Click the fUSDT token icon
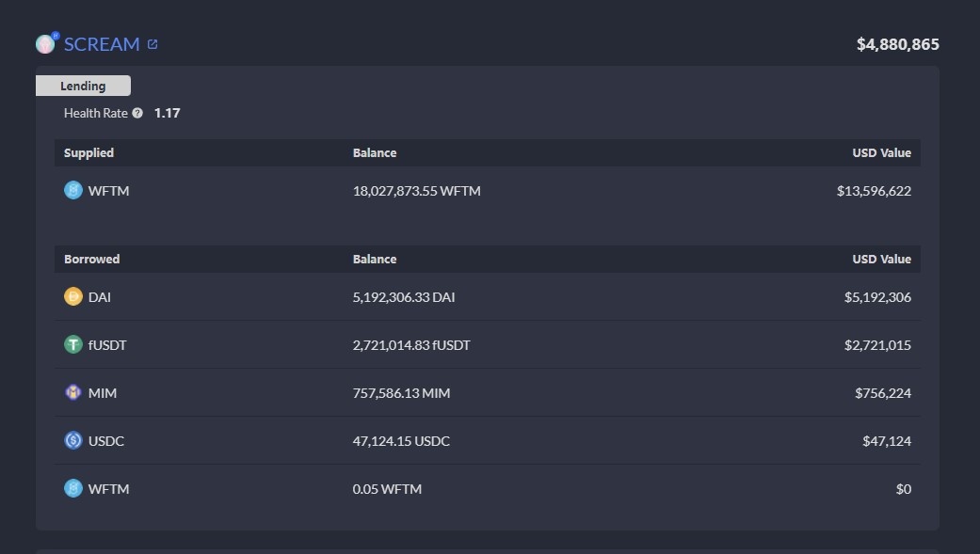The height and width of the screenshot is (554, 980). pos(73,345)
